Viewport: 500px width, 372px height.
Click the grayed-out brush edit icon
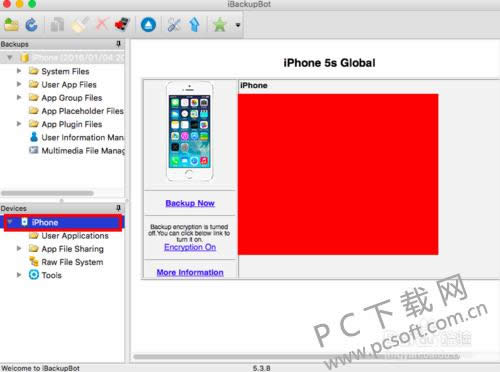coord(80,25)
